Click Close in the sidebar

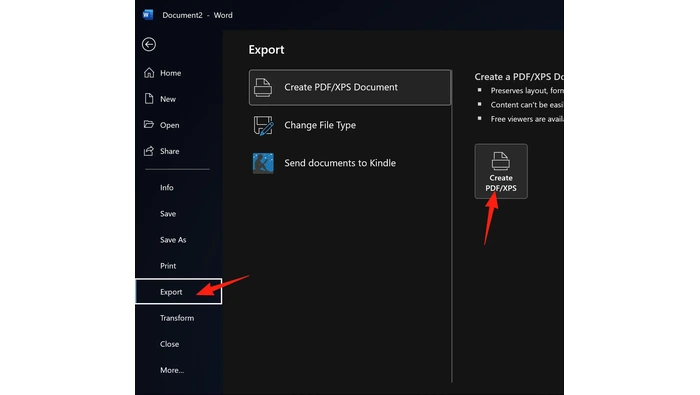tap(169, 344)
